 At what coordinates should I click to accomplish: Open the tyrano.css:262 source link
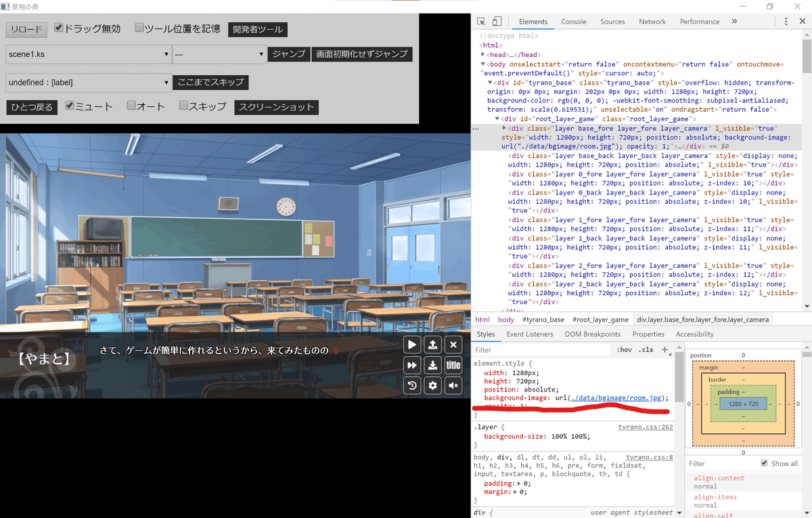coord(645,427)
